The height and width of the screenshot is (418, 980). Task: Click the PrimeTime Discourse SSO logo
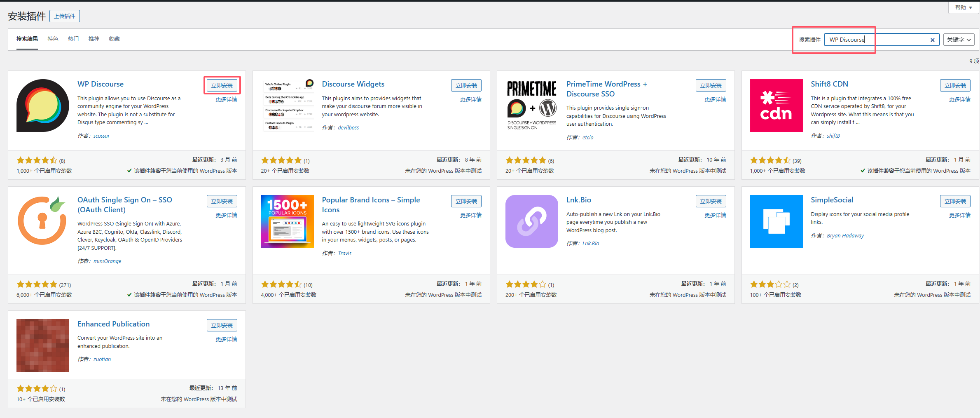[532, 106]
